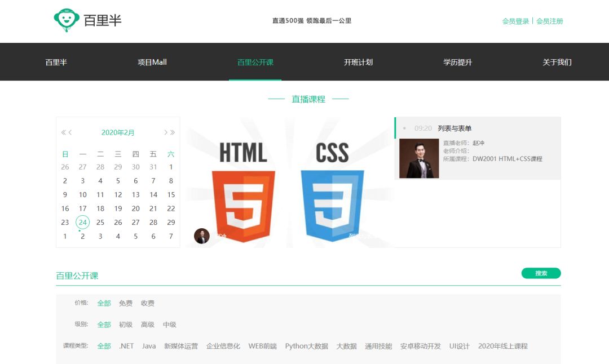Go to previous year in calendar
The image size is (609, 364).
coord(63,133)
